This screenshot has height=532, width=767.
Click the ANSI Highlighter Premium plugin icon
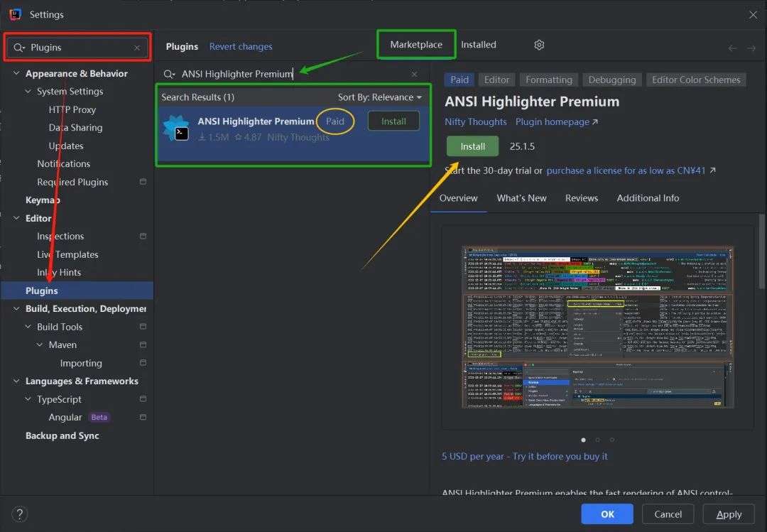click(x=177, y=129)
